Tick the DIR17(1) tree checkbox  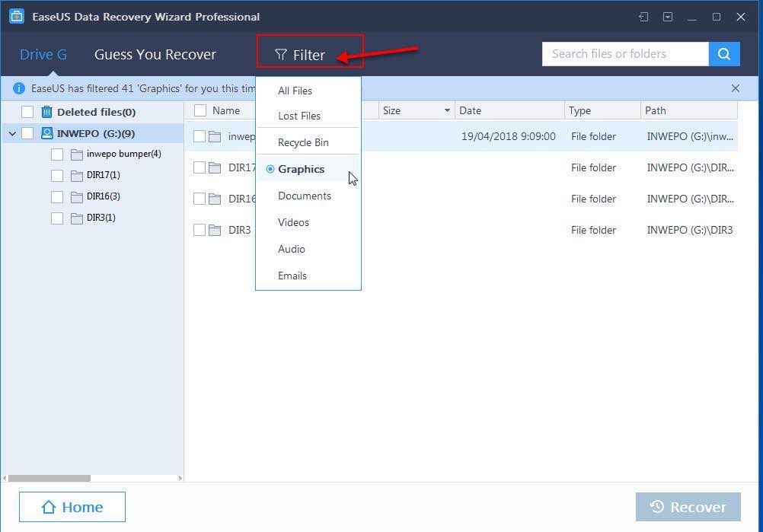[57, 176]
